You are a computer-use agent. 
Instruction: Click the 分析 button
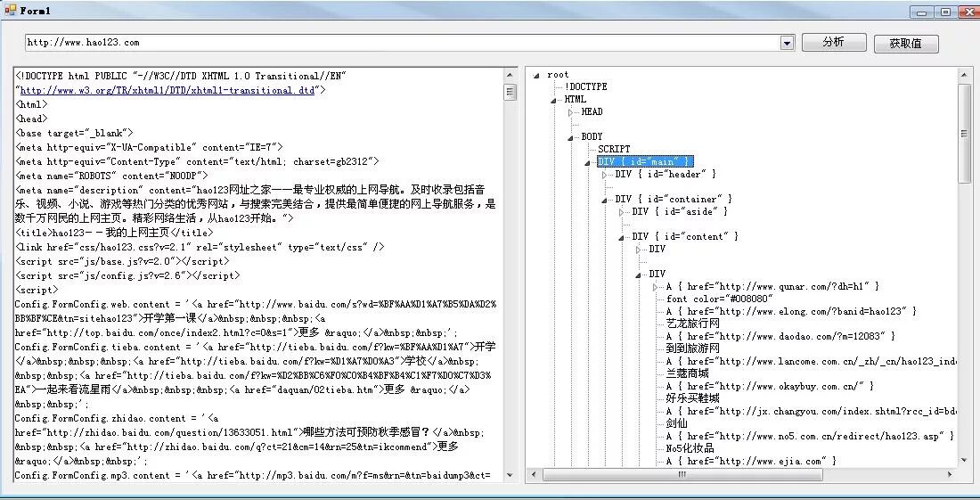click(834, 43)
